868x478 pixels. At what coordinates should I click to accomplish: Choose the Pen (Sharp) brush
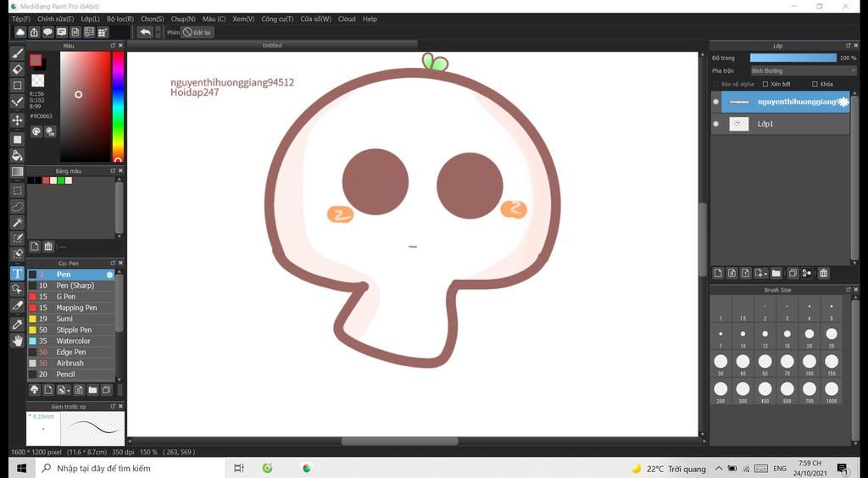point(71,286)
